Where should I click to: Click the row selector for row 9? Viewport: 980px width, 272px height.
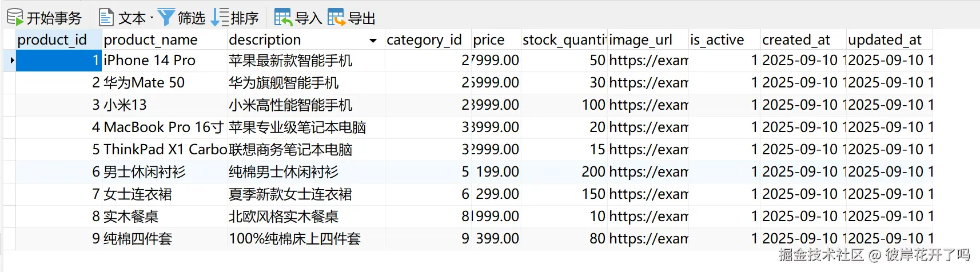point(9,239)
